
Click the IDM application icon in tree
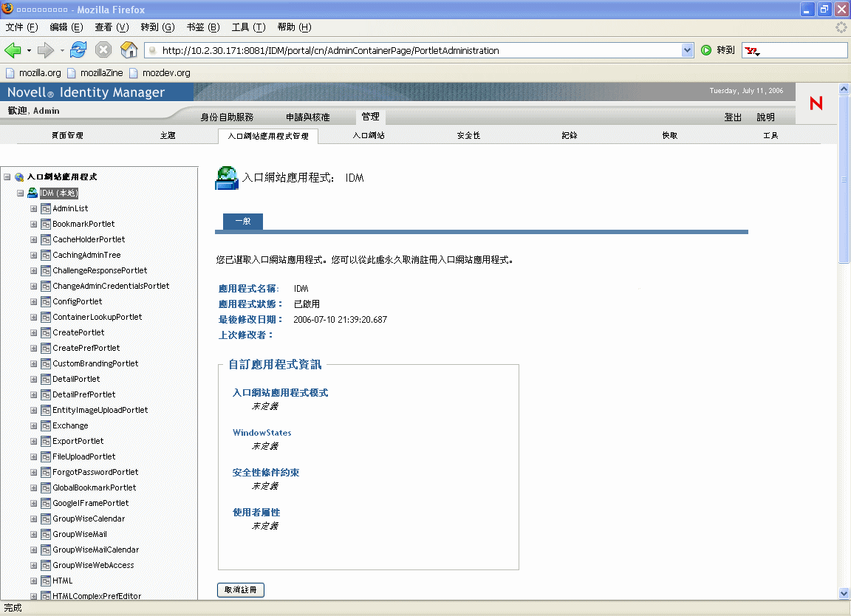[x=33, y=193]
